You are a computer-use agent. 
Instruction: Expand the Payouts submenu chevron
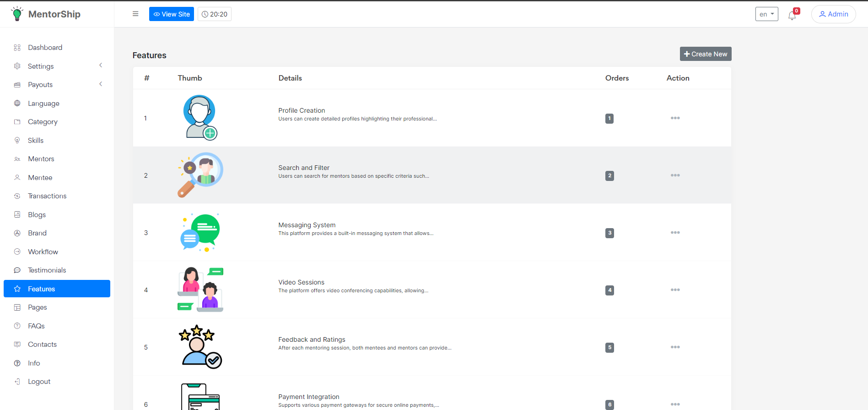(x=101, y=84)
